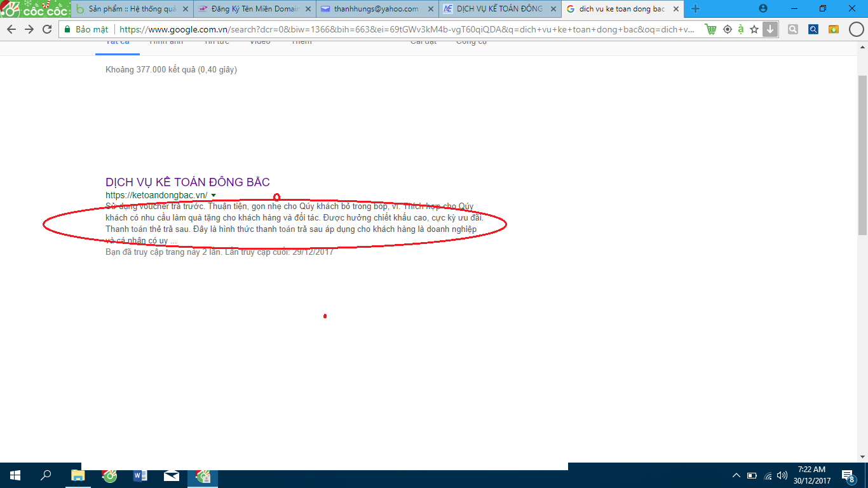Close the yahoo mail tab
Image resolution: width=868 pixels, height=488 pixels.
coord(430,9)
